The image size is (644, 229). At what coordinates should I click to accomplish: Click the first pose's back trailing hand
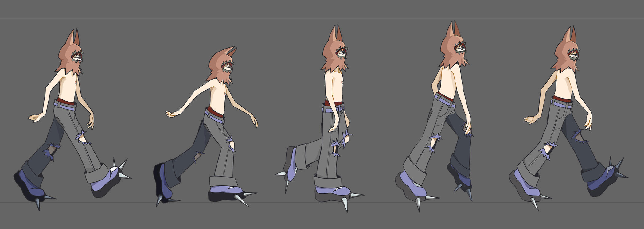click(x=35, y=118)
